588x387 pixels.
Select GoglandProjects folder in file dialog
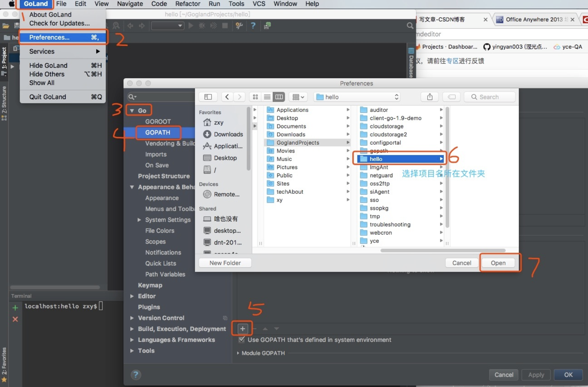click(x=308, y=142)
